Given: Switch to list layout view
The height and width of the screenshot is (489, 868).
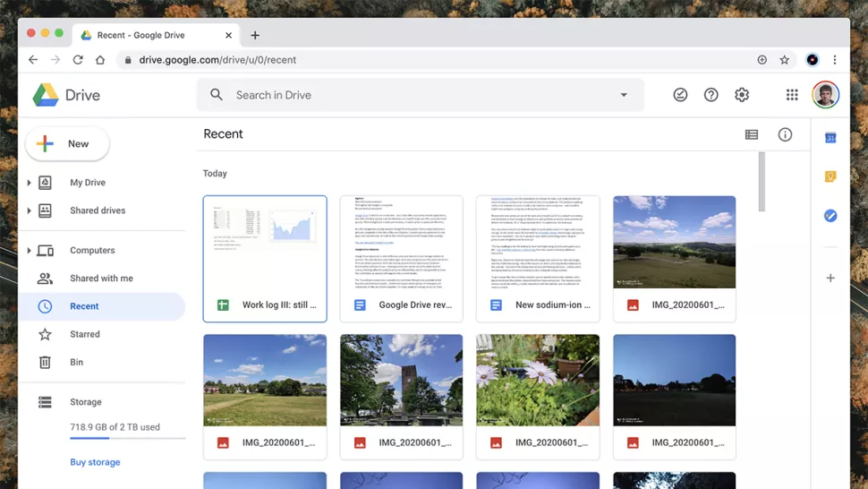Looking at the screenshot, I should (751, 134).
